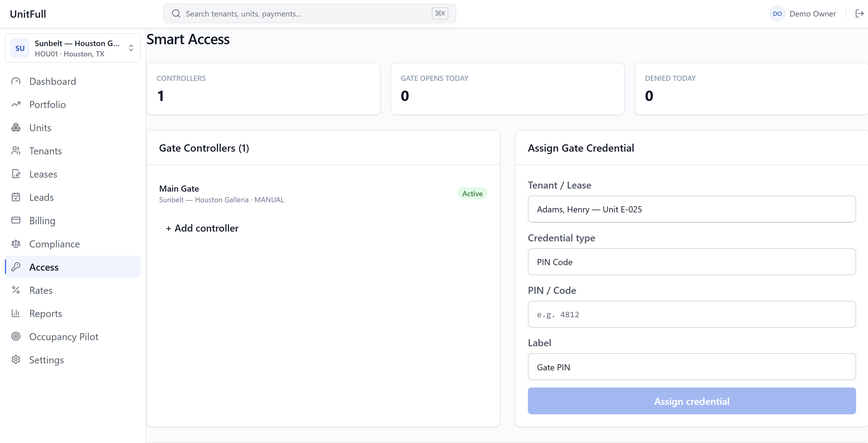Screen dimensions: 868x443
Task: Click the ⌘K shortcut badge
Action: coord(440,13)
